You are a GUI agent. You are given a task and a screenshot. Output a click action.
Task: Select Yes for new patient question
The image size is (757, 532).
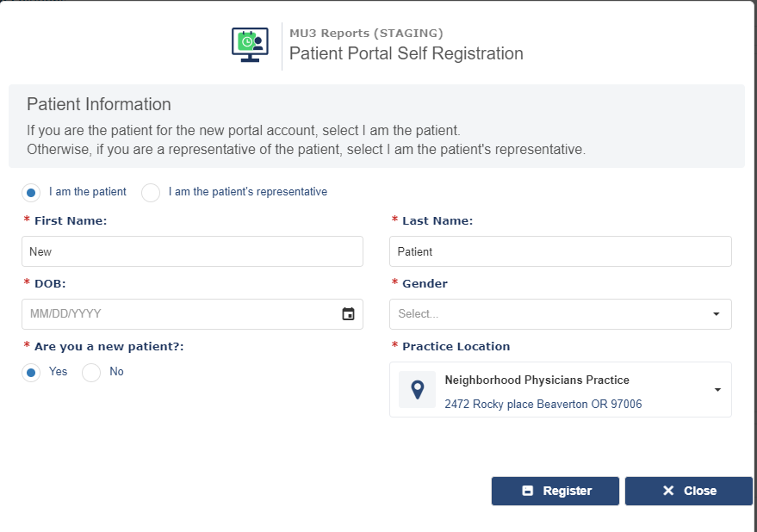[x=31, y=373]
